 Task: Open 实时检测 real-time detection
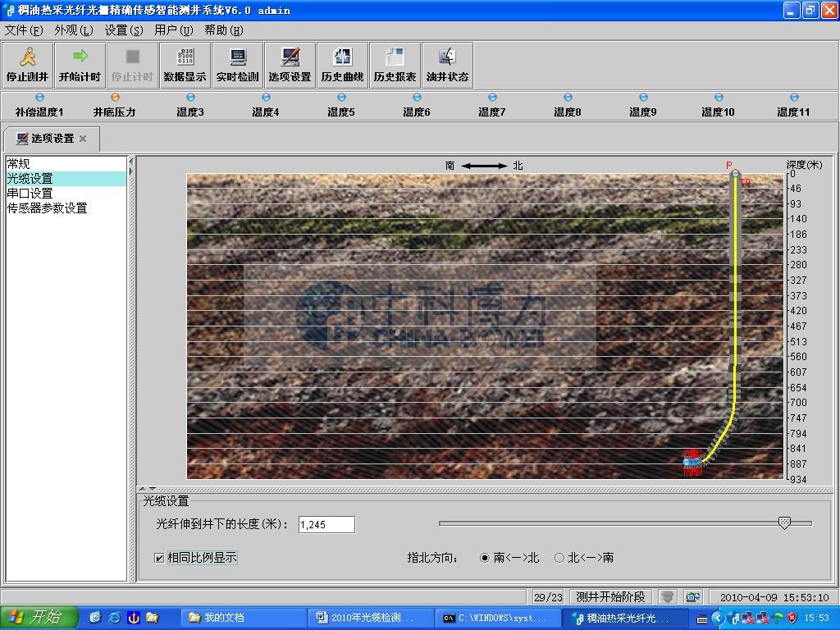pyautogui.click(x=237, y=65)
